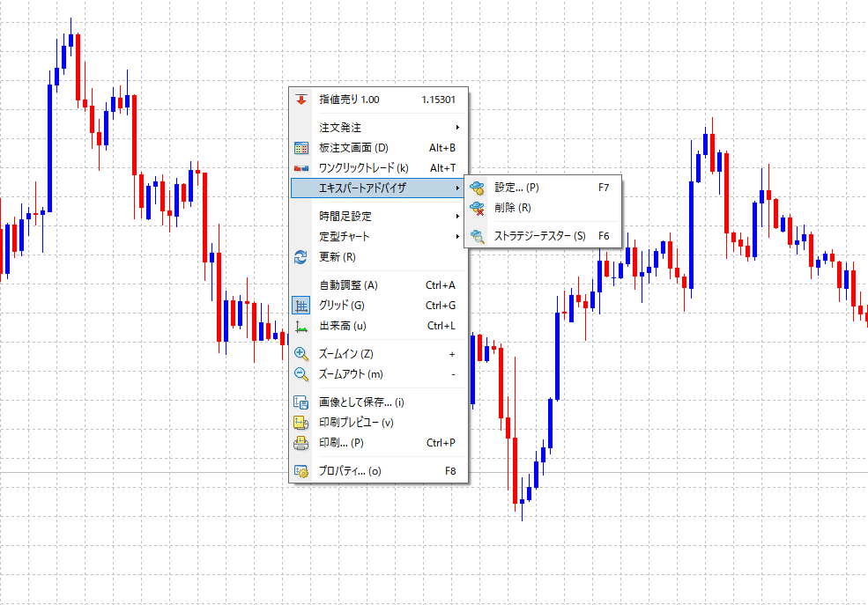Toggle the Volumes (出来高) display
This screenshot has width=868, height=605.
(x=379, y=326)
